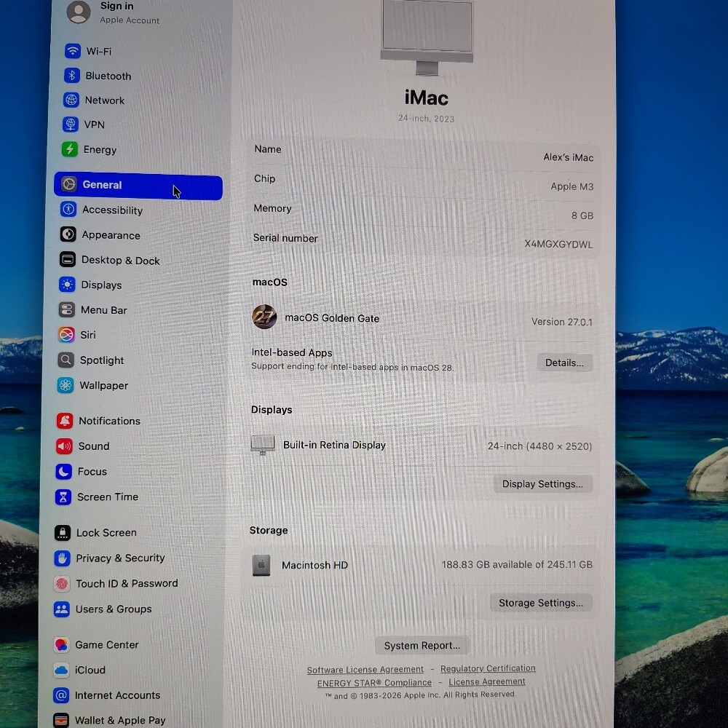This screenshot has height=728, width=728.
Task: Open Notifications bell icon
Action: tap(65, 420)
